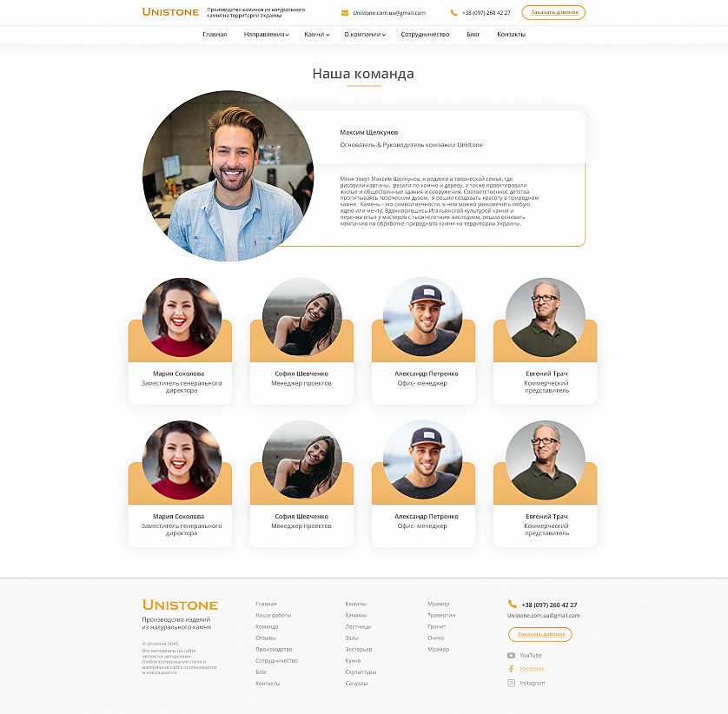Screen dimensions: 728x714
Task: Click the footer Заказать звонок button
Action: (540, 634)
